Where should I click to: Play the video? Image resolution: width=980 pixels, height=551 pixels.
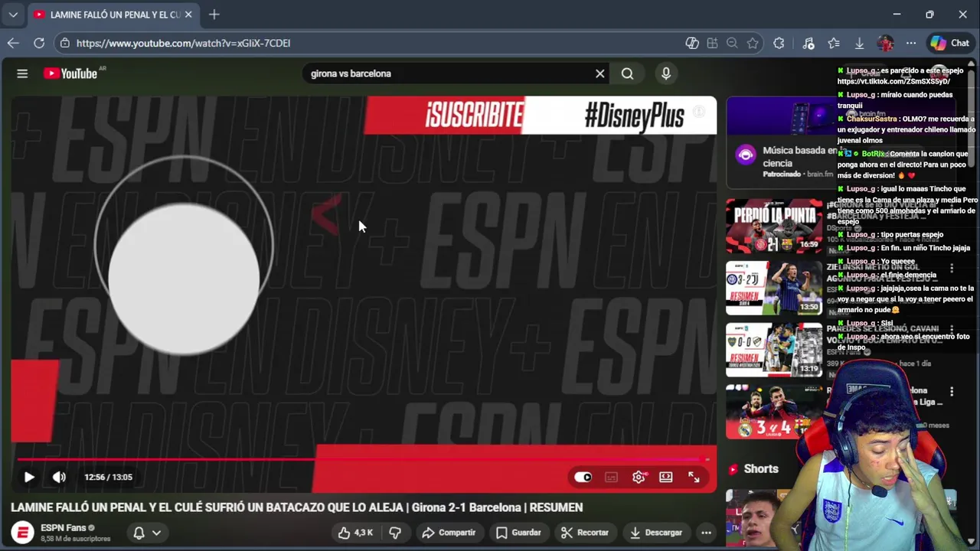(29, 477)
